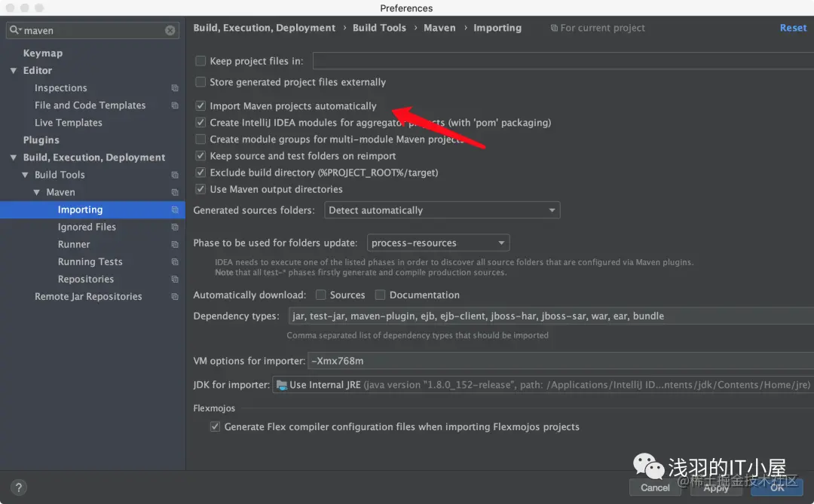Open Live Templates settings
This screenshot has width=814, height=504.
tap(69, 123)
